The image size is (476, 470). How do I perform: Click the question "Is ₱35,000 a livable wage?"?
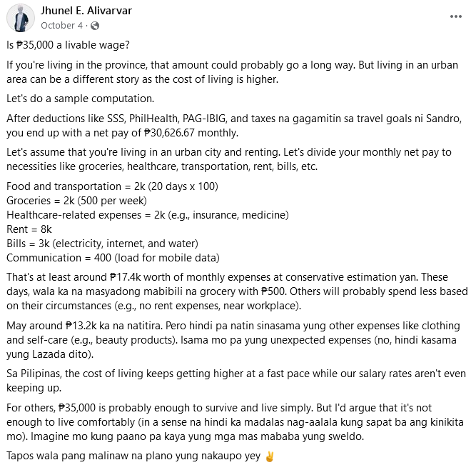[x=69, y=46]
